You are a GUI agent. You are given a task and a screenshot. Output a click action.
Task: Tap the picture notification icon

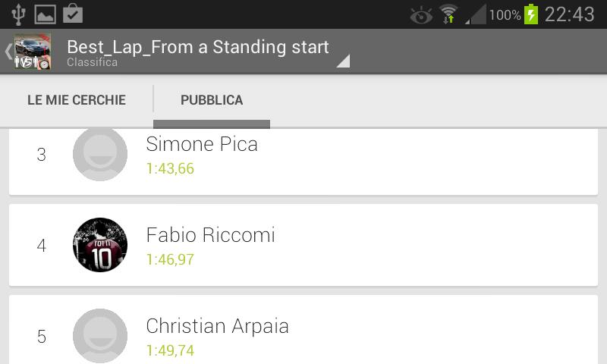pos(46,14)
